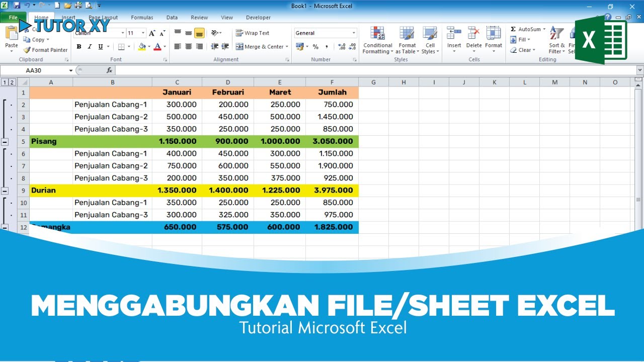The image size is (644, 362).
Task: Open Font dialog launcher
Action: coord(165,60)
